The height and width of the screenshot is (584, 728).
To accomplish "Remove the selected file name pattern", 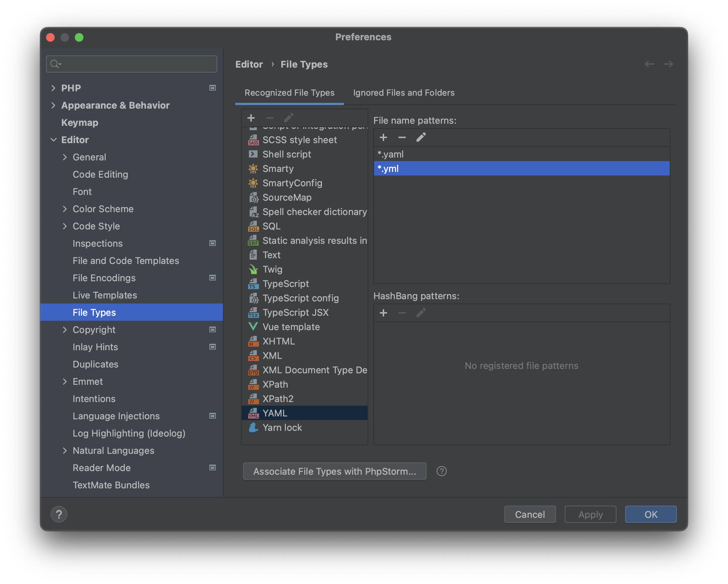I will [x=402, y=137].
